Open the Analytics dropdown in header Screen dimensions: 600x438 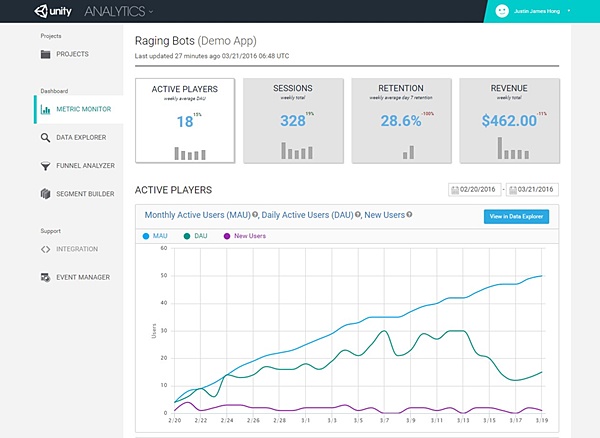(119, 11)
